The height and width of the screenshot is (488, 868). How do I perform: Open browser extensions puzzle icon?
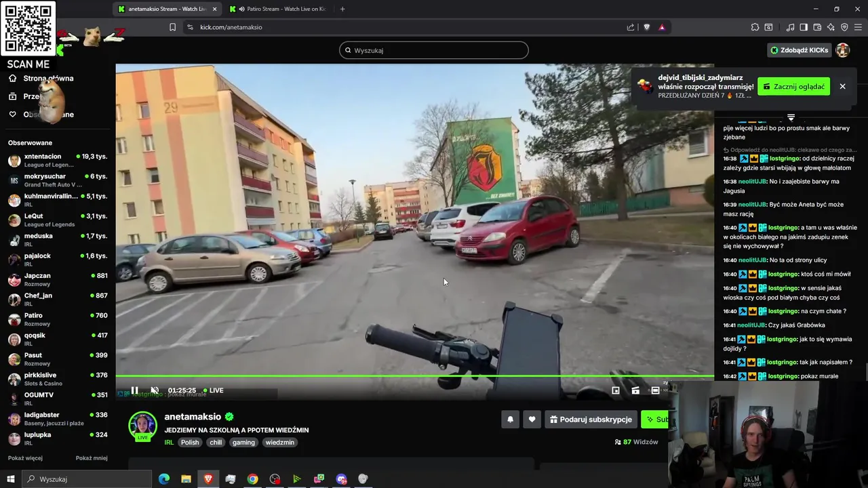[x=755, y=27]
